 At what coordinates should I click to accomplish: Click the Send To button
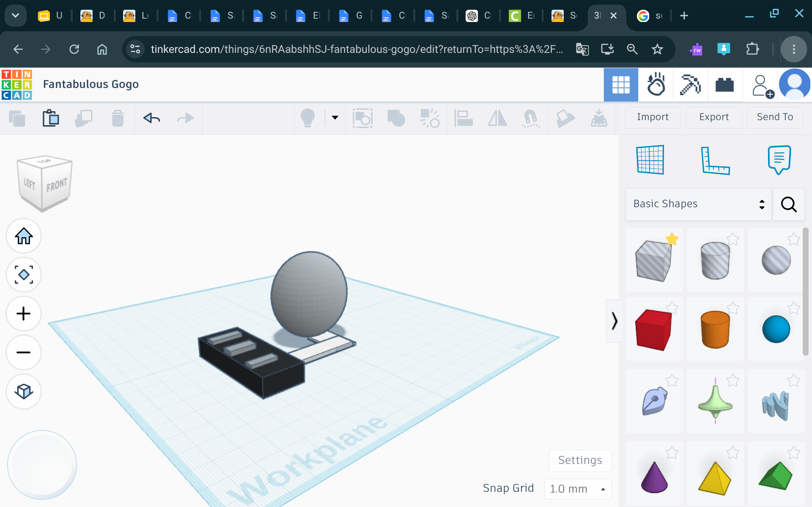(775, 117)
